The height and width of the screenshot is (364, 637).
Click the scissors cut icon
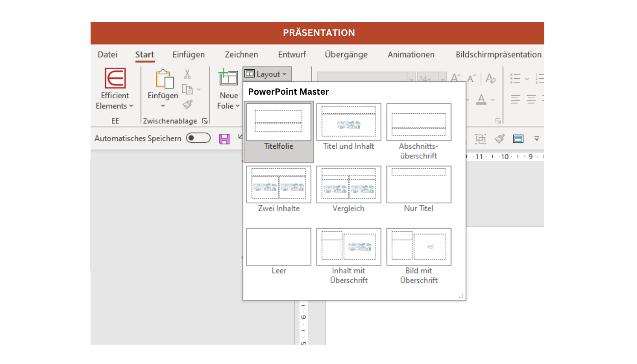pyautogui.click(x=187, y=74)
